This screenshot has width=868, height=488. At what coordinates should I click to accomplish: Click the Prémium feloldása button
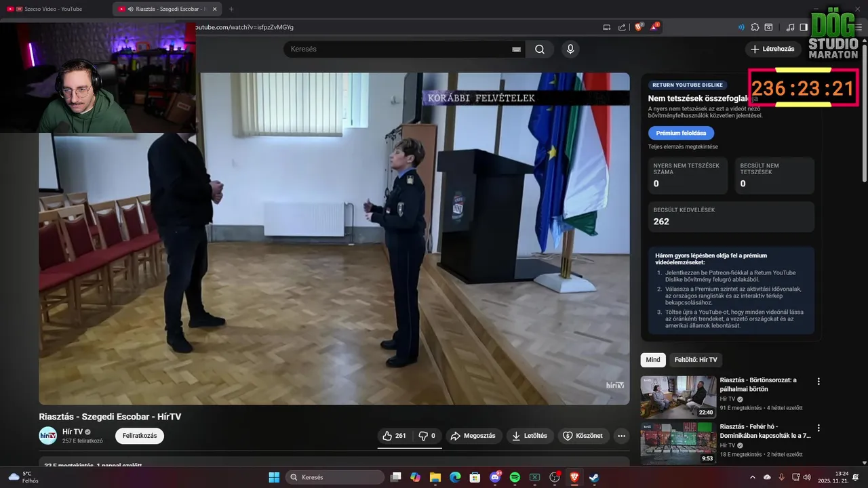[x=681, y=133]
